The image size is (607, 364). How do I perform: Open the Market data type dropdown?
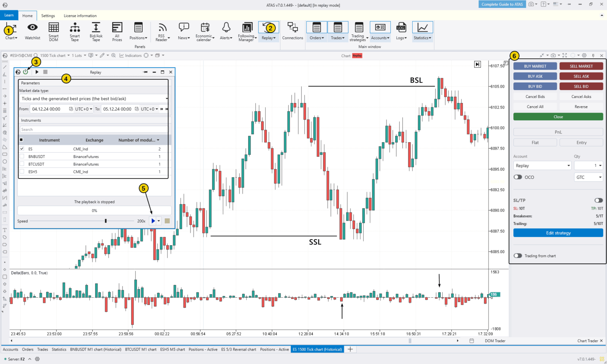point(166,98)
